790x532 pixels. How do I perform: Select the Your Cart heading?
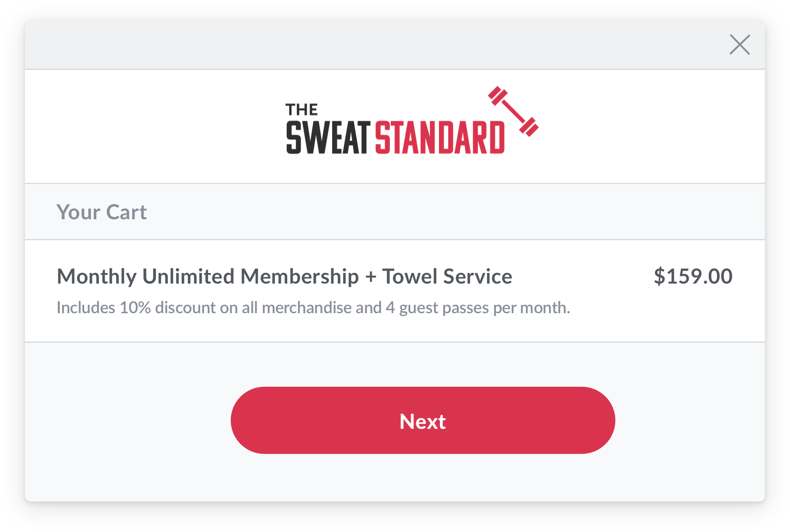pos(102,212)
